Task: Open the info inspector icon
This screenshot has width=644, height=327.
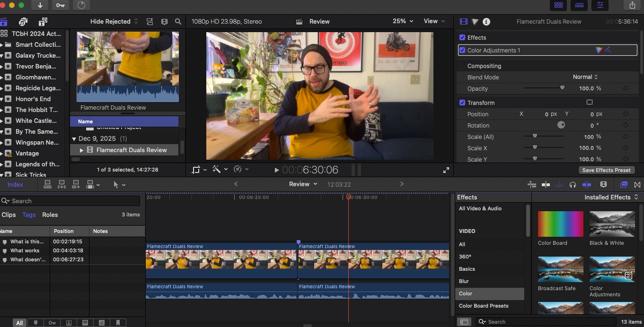Action: point(486,22)
